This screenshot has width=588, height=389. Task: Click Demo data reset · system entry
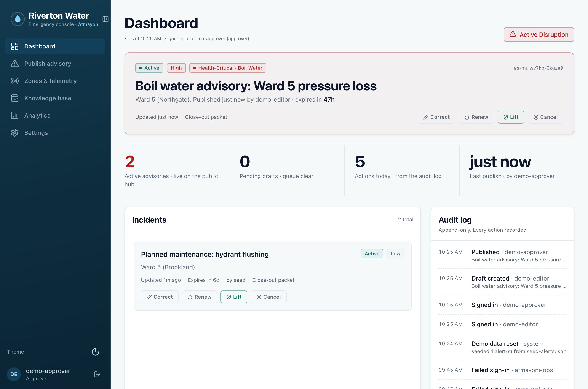[503, 347]
